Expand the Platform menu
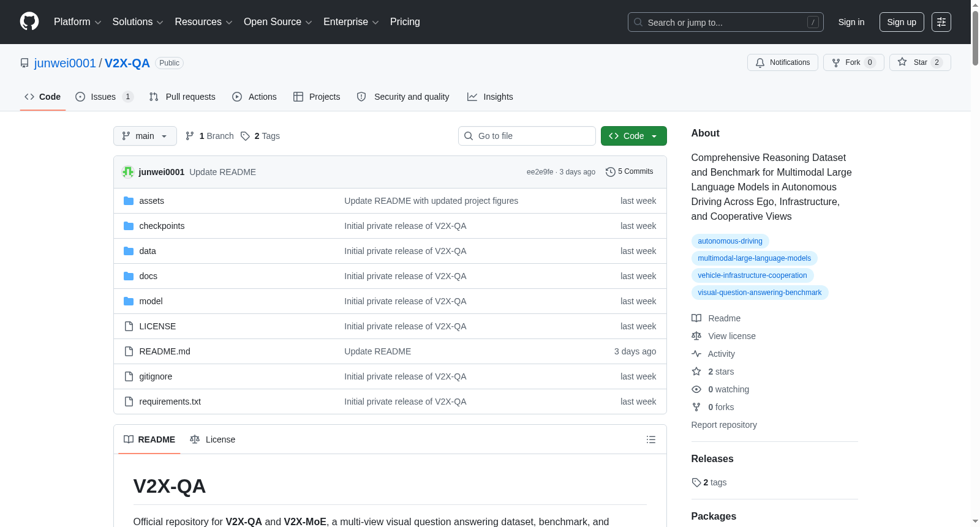The height and width of the screenshot is (527, 980). point(78,22)
